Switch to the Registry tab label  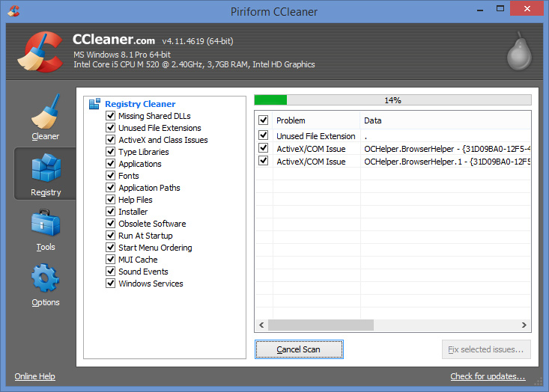46,192
